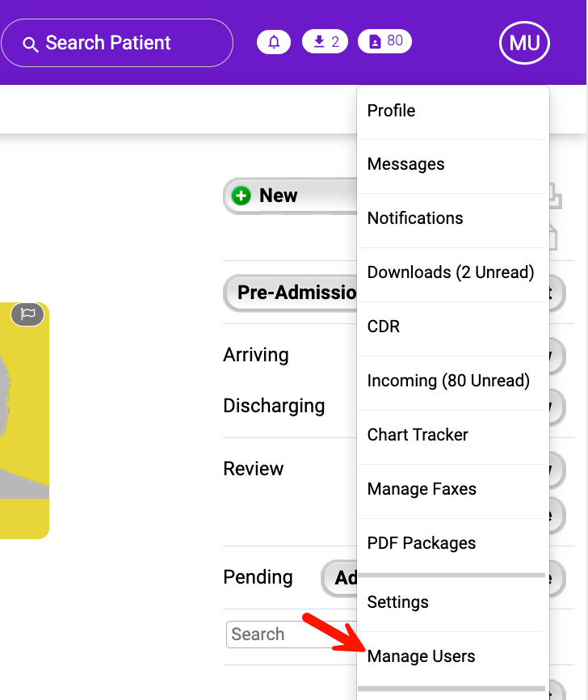
Task: Choose CDR from the user menu
Action: [x=384, y=327]
